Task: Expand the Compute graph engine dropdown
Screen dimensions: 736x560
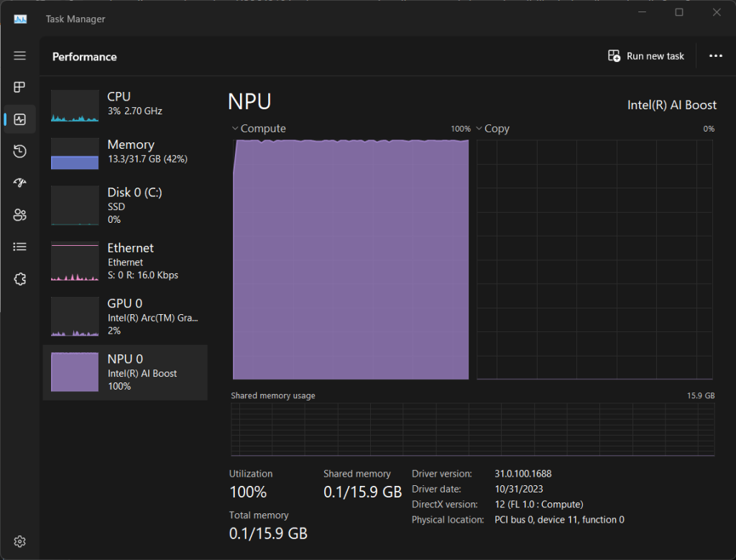Action: 258,129
